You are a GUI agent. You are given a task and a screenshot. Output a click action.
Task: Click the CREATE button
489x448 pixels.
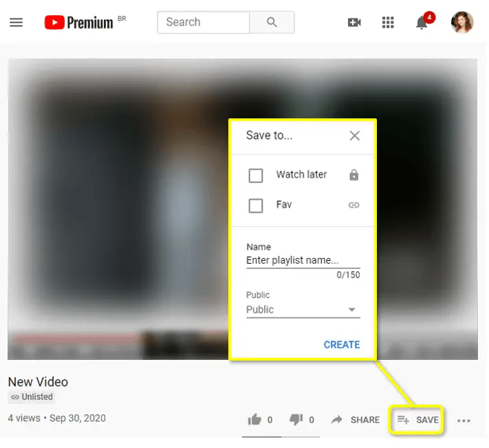click(x=342, y=345)
